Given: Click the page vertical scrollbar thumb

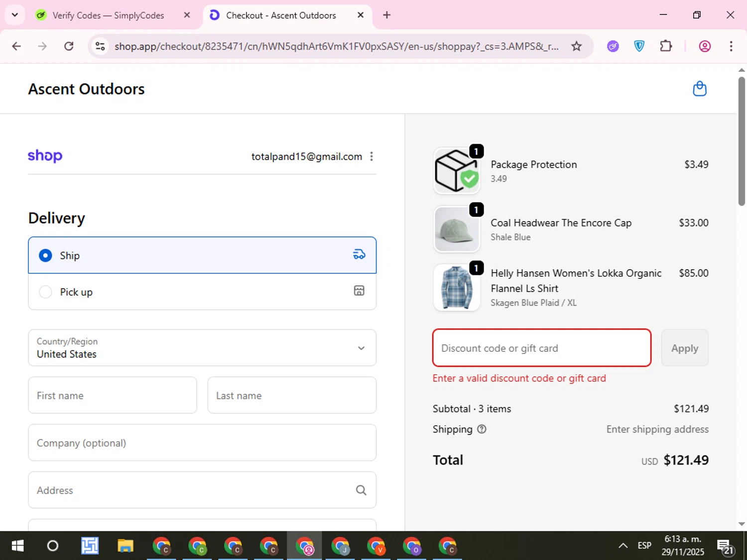Looking at the screenshot, I should point(742,141).
